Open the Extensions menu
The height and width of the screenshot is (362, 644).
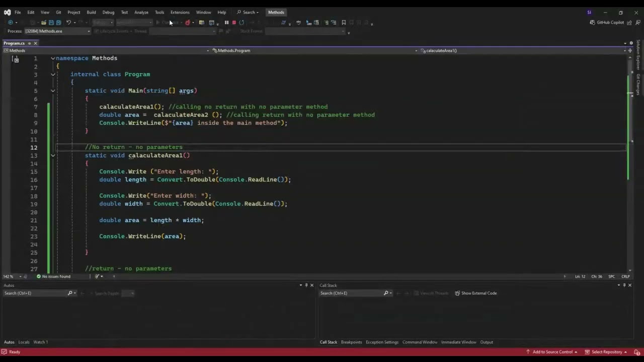pyautogui.click(x=180, y=12)
